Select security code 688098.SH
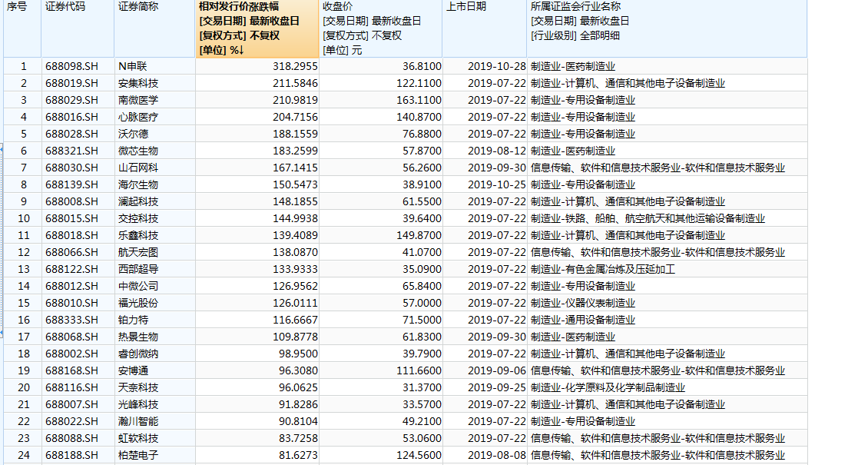 pos(71,66)
